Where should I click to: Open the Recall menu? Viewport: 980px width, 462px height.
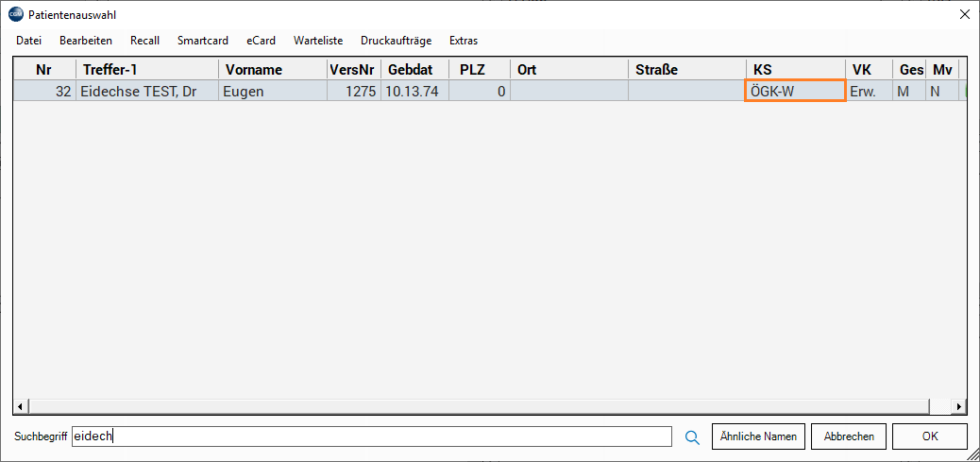[144, 41]
